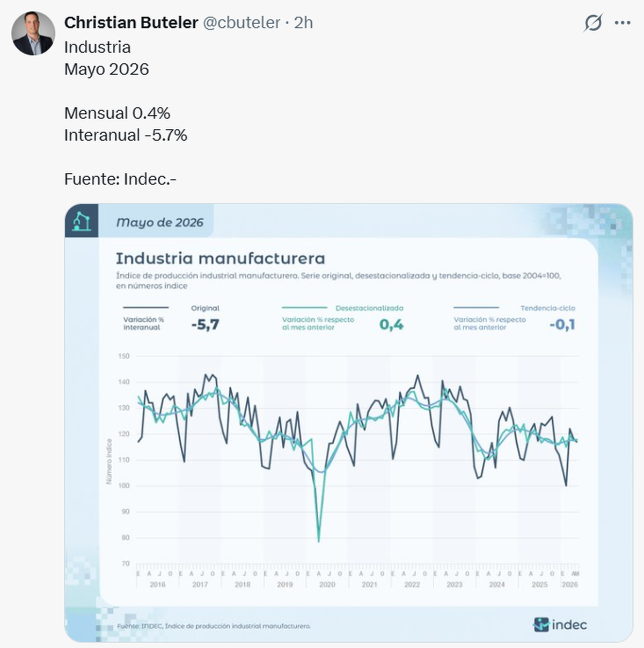
Task: Click the Fuente: Indec.- text in the post
Action: click(x=120, y=179)
